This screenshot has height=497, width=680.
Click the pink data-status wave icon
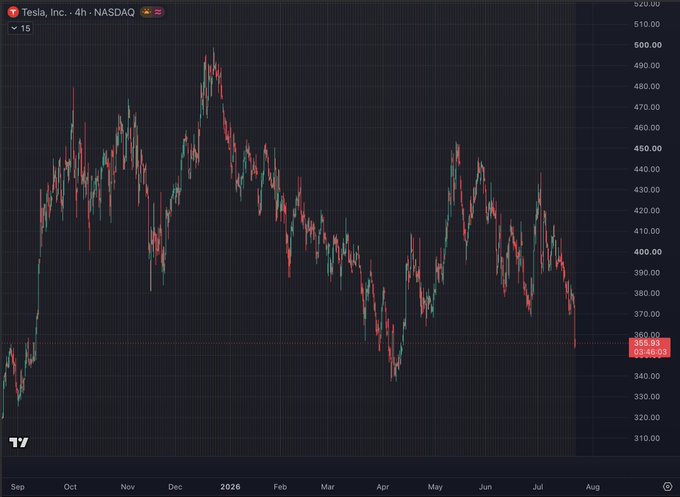pyautogui.click(x=158, y=12)
